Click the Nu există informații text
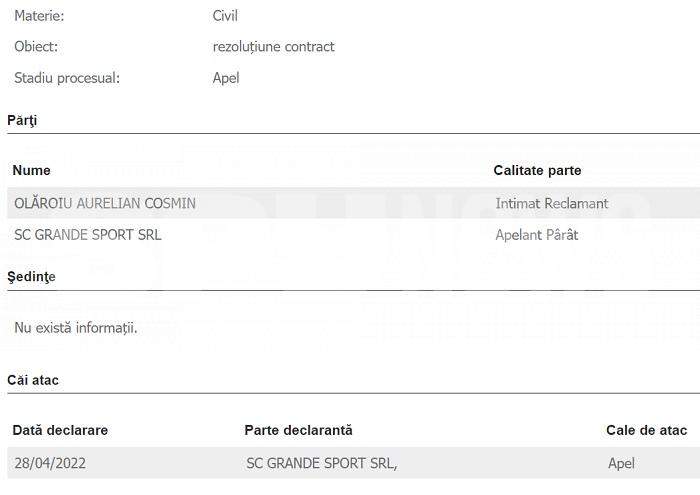 tap(76, 328)
